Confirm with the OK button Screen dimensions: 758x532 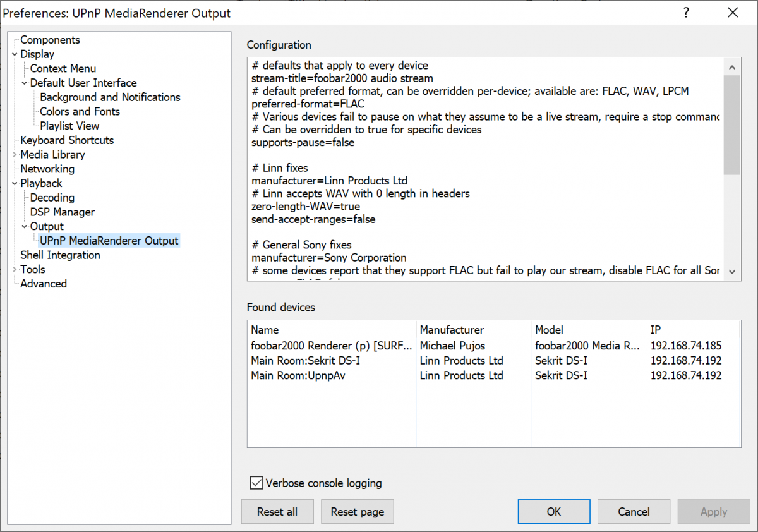(x=554, y=512)
